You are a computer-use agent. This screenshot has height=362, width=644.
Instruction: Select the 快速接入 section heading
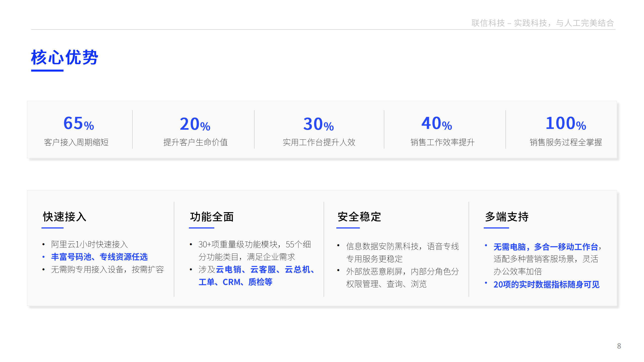(65, 217)
